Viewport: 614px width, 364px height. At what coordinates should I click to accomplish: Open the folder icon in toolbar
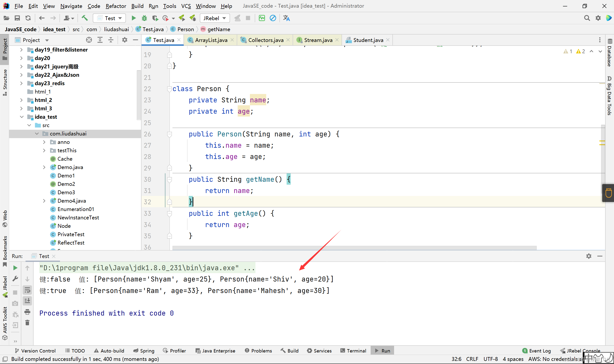tap(6, 18)
